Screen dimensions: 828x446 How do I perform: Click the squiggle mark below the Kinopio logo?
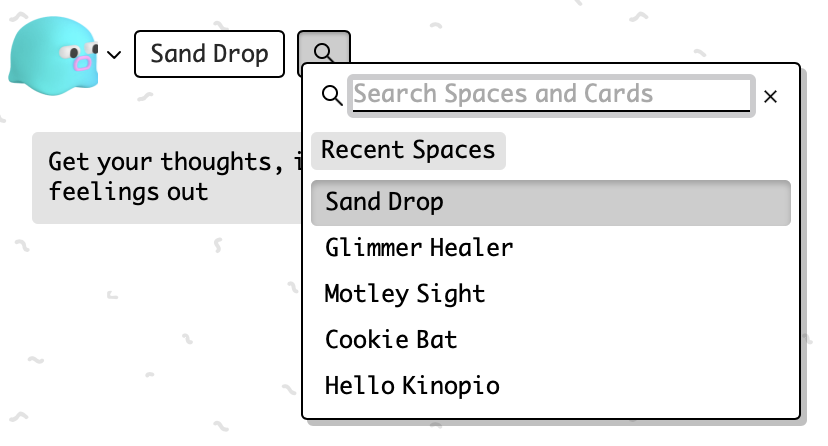click(143, 97)
